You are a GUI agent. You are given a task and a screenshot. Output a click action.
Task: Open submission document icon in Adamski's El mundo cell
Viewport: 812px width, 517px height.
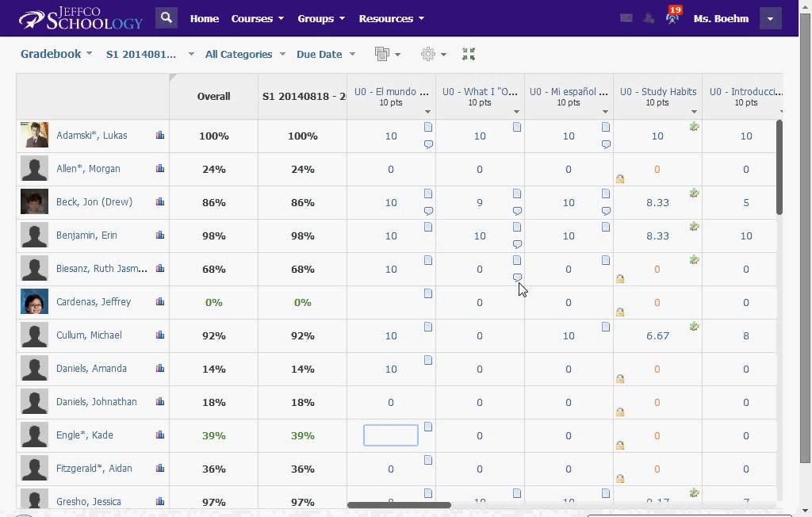[428, 127]
